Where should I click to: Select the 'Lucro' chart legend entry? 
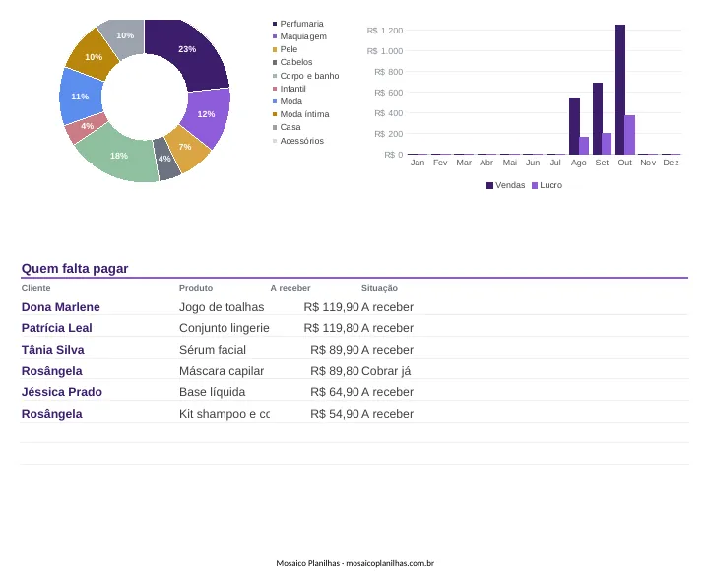tap(547, 185)
